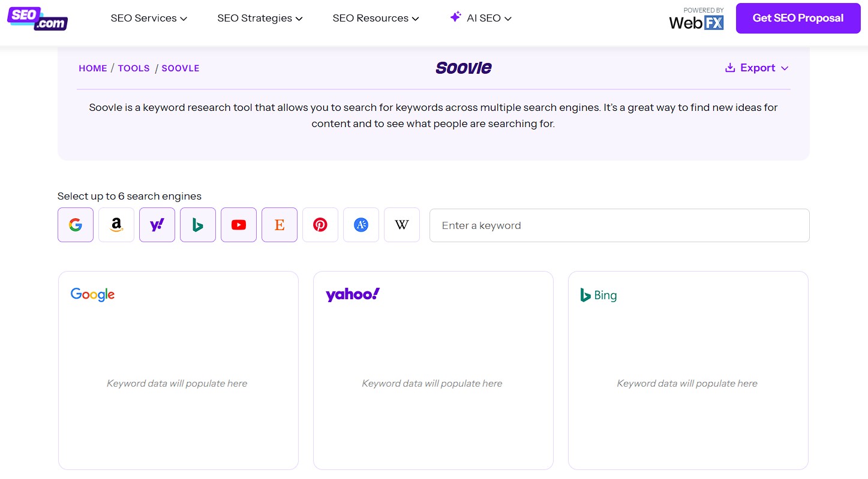This screenshot has height=479, width=868.
Task: Open the SEO Services dropdown menu
Action: click(149, 18)
